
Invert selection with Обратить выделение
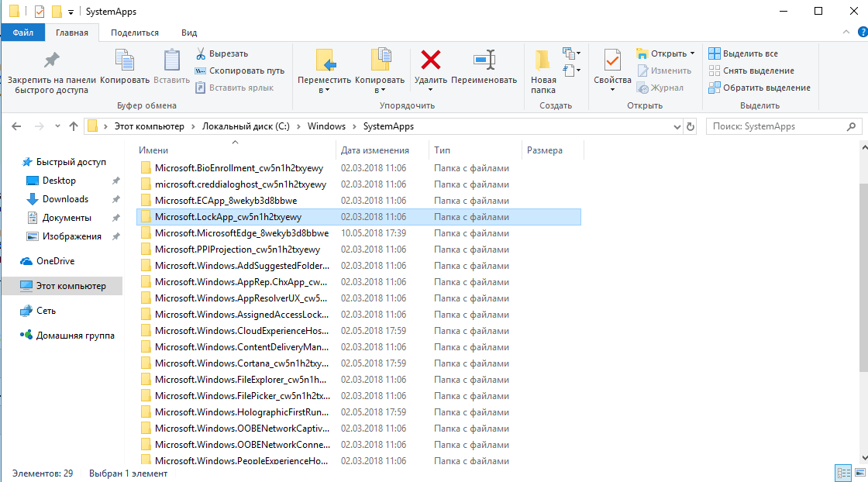pos(759,88)
